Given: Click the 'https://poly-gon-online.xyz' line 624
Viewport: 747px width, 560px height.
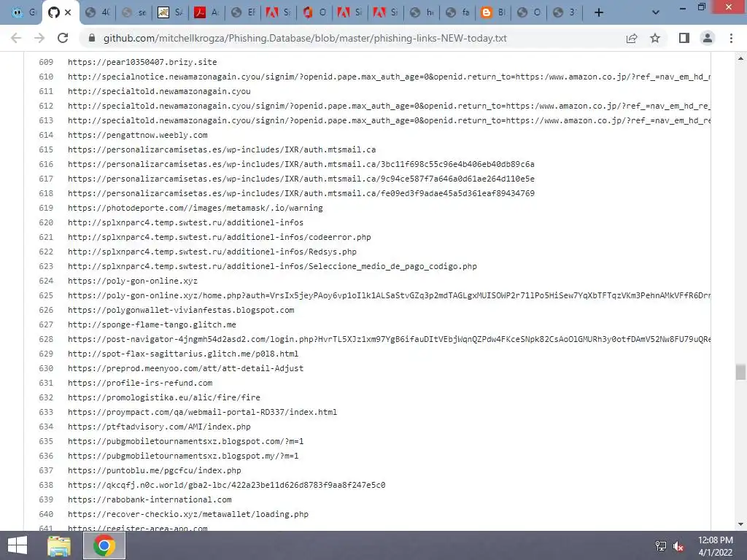Looking at the screenshot, I should (x=133, y=281).
